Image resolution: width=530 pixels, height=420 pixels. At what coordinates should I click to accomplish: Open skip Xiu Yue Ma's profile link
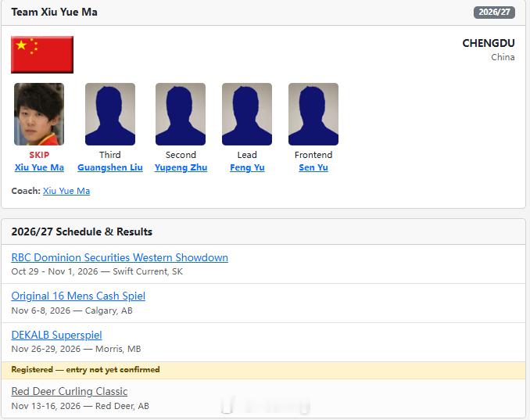pos(39,167)
